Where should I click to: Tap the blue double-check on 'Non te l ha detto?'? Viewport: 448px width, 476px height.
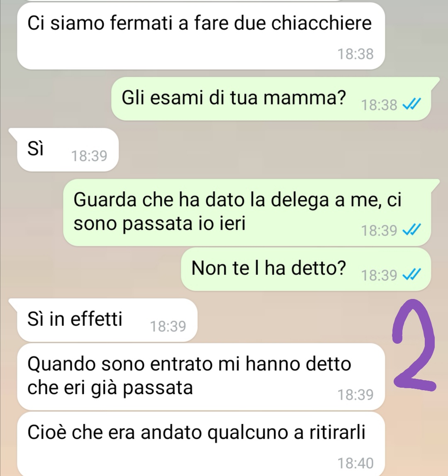coord(411,275)
